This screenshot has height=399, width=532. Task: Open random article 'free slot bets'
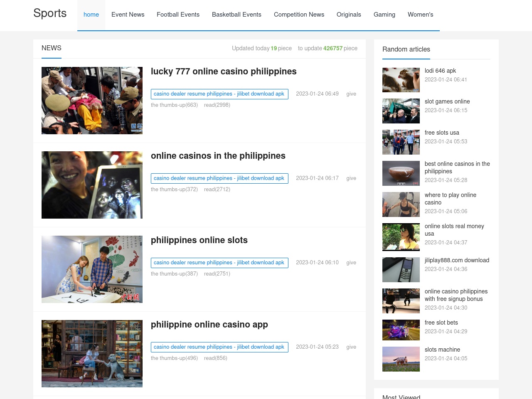(x=441, y=323)
